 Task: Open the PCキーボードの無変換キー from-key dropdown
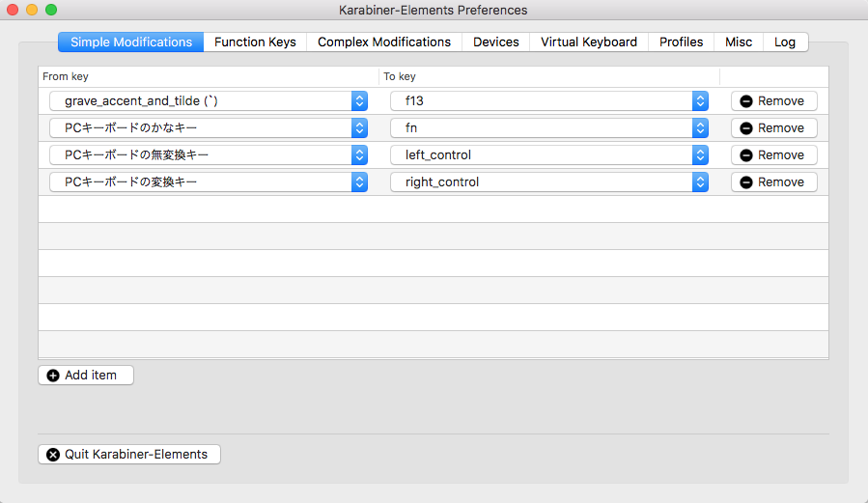tap(209, 154)
